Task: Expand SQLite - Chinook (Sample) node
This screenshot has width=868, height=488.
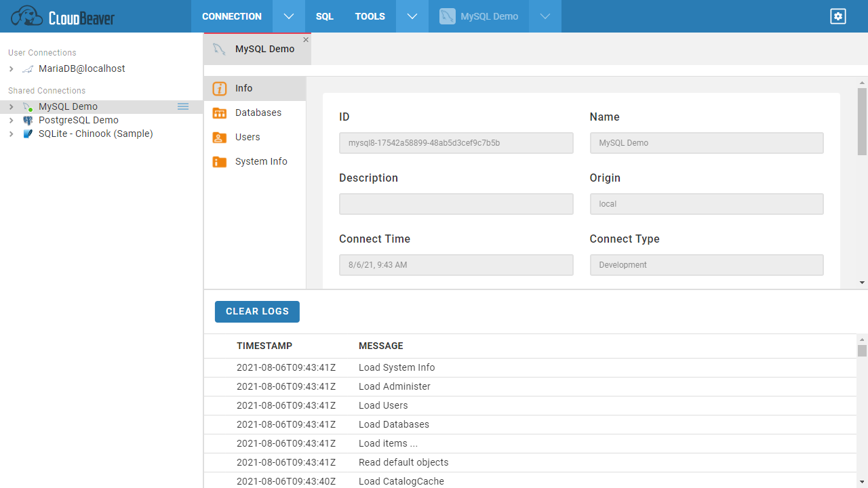Action: point(11,134)
